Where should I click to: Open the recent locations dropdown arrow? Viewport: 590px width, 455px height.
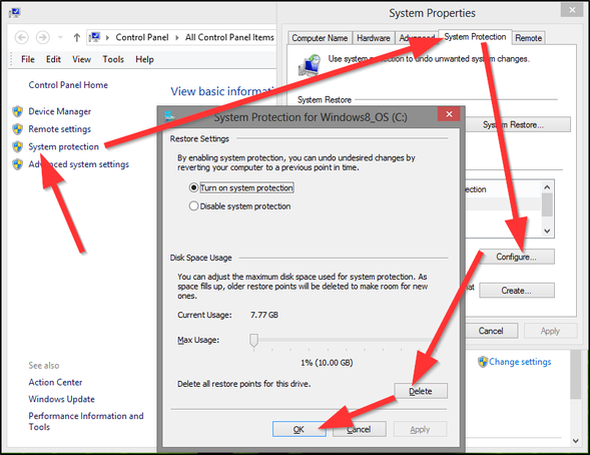point(60,37)
